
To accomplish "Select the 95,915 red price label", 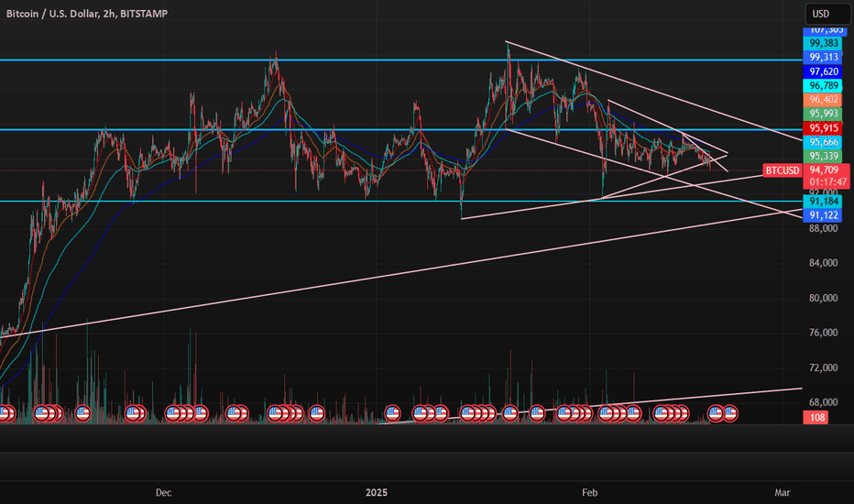I will (823, 128).
